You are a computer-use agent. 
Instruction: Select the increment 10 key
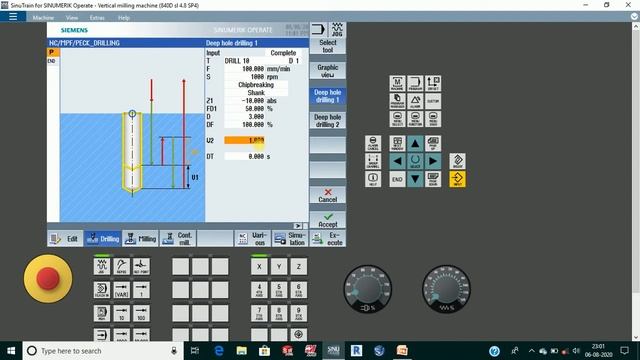(x=122, y=313)
